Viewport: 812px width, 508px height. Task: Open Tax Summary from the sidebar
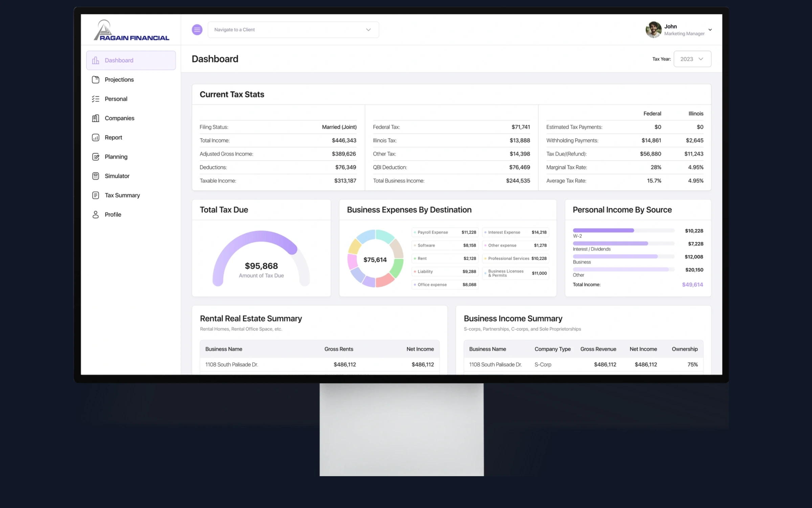click(x=131, y=195)
